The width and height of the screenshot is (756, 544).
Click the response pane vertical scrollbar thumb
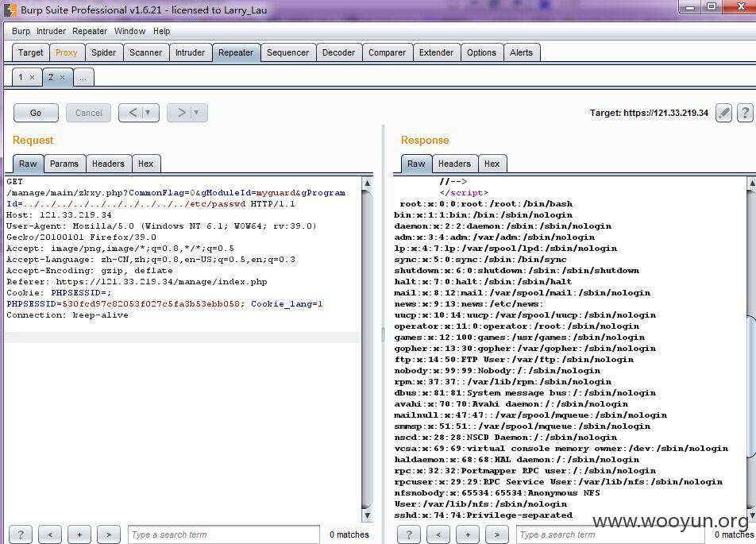click(752, 385)
